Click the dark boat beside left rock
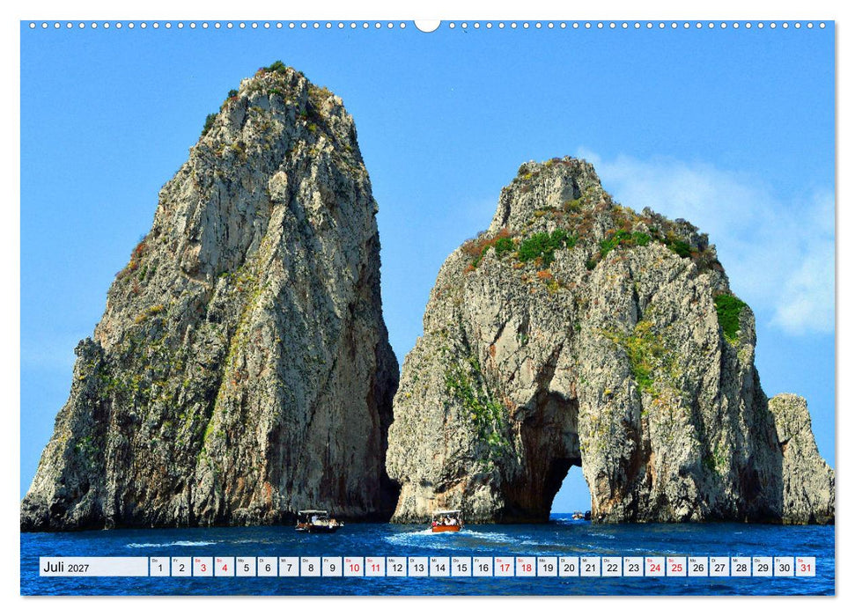The width and height of the screenshot is (855, 616). tap(319, 521)
